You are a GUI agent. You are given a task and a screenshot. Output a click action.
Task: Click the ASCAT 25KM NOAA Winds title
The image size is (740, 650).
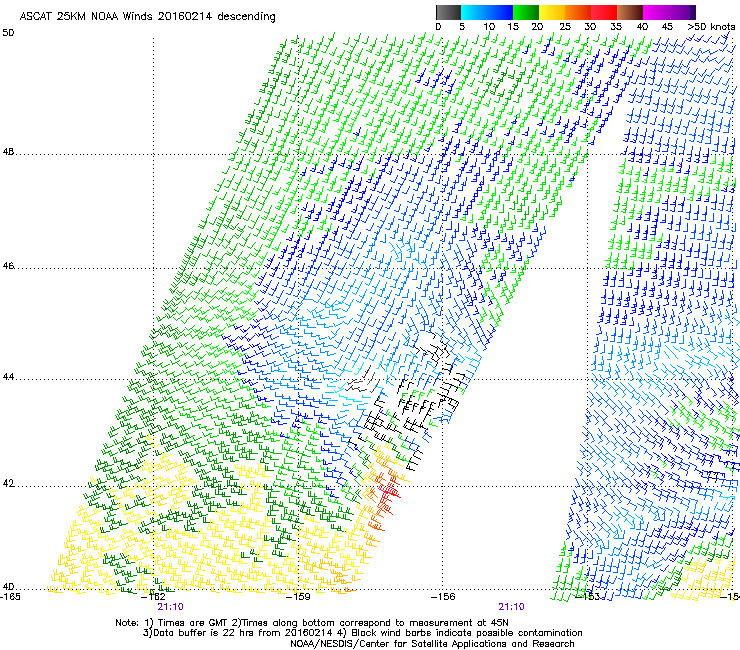[147, 16]
